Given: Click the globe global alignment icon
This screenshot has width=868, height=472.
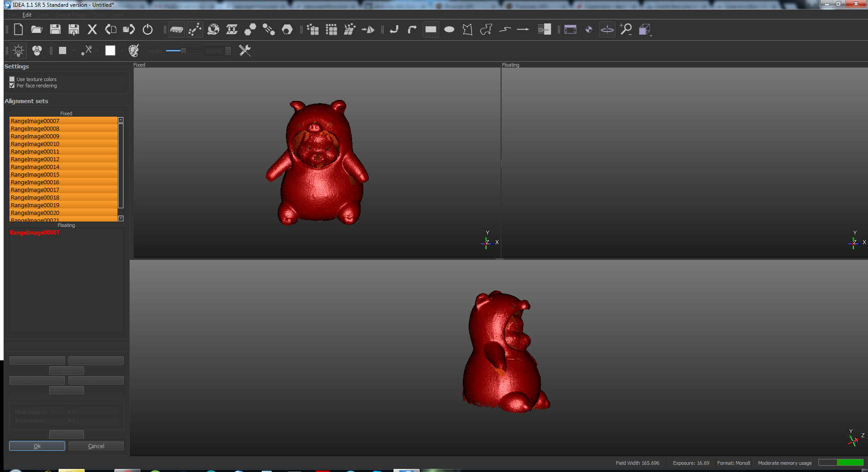Looking at the screenshot, I should [x=213, y=30].
